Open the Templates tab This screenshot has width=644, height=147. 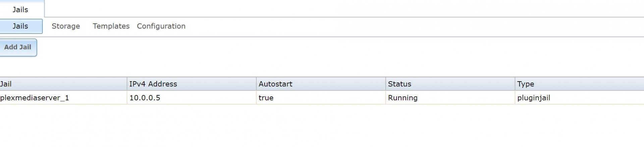pos(111,26)
